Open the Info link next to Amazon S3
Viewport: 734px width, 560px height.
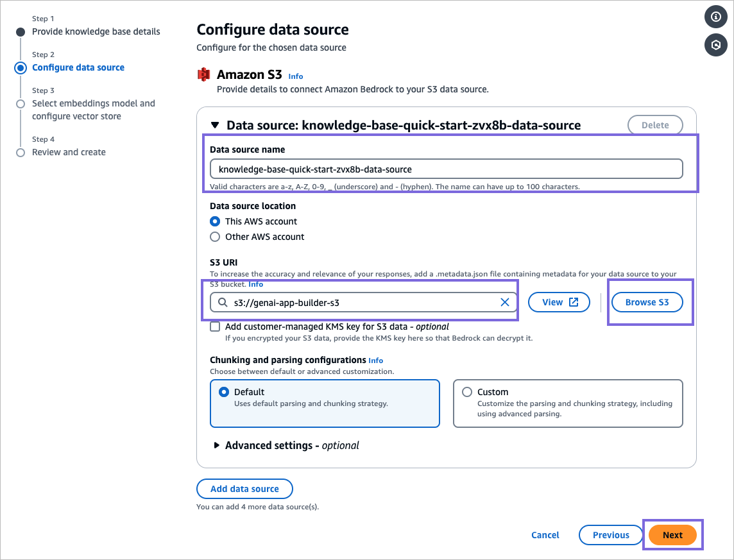click(296, 76)
